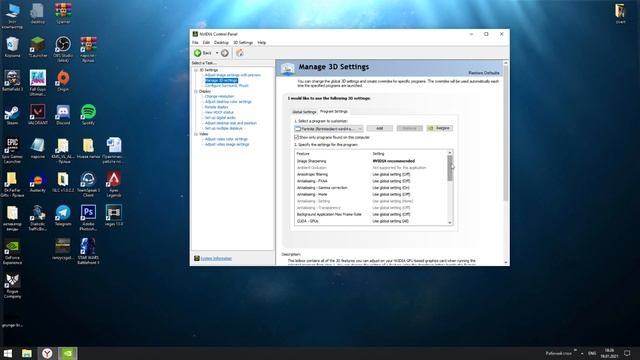Open the Origin desktop shortcut
The width and height of the screenshot is (640, 360).
(63, 81)
